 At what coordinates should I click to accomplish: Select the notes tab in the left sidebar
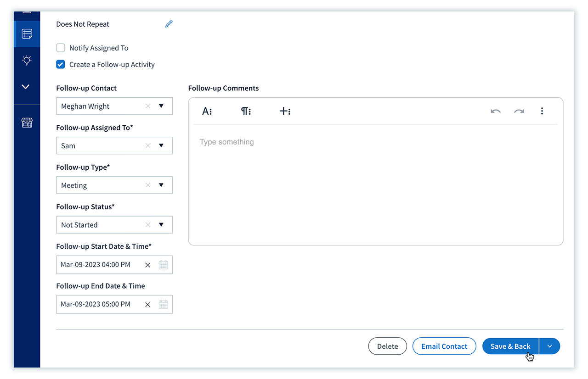coord(27,33)
